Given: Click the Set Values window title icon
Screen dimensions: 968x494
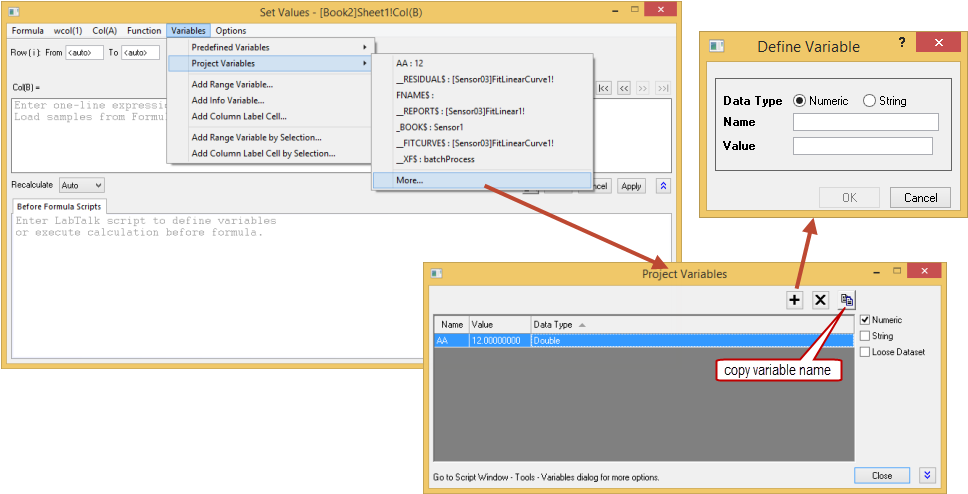Looking at the screenshot, I should click(14, 12).
